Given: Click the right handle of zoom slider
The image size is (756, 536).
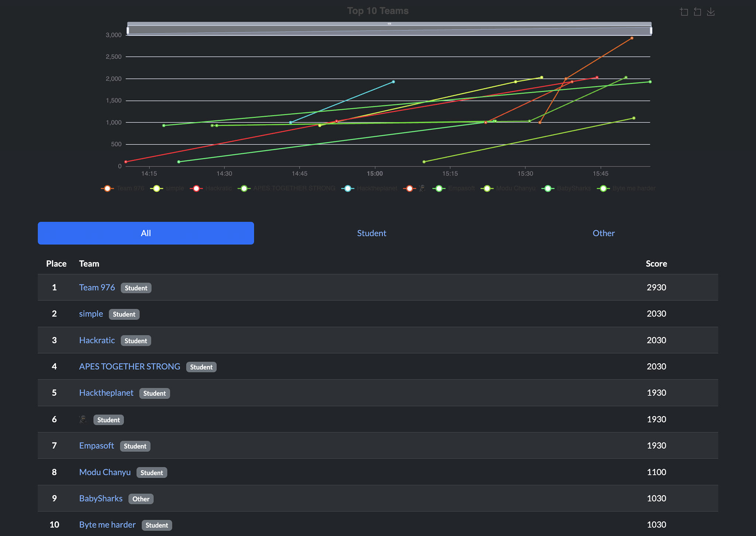Looking at the screenshot, I should coord(651,31).
